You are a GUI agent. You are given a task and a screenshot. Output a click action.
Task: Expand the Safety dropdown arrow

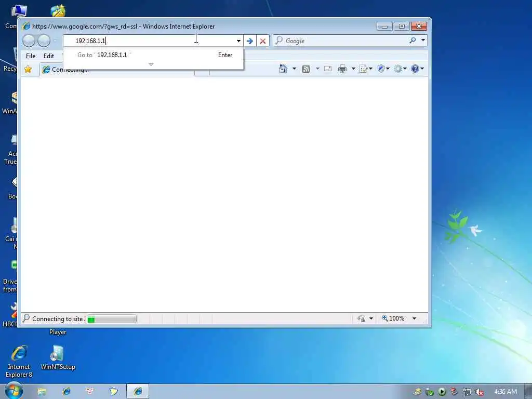click(388, 69)
